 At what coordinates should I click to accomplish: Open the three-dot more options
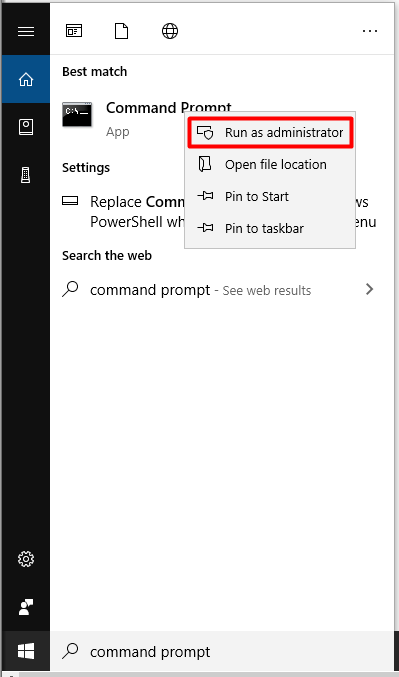370,31
